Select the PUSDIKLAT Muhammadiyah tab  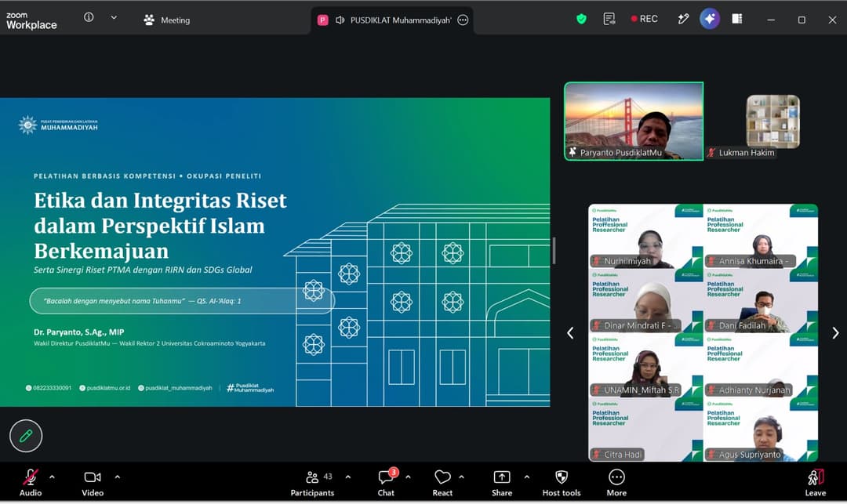(391, 20)
